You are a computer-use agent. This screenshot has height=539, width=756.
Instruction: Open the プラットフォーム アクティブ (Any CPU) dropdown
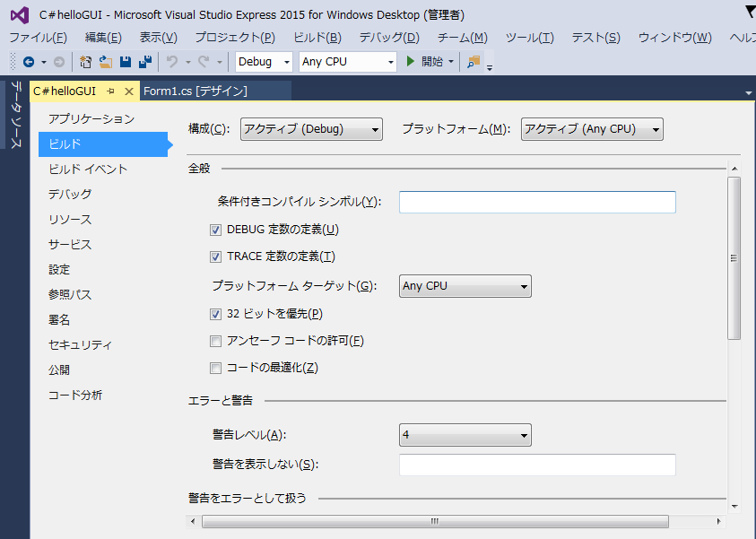pyautogui.click(x=592, y=129)
